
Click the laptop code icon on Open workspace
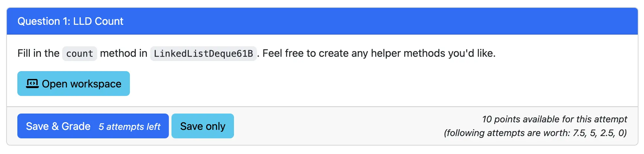coord(32,84)
